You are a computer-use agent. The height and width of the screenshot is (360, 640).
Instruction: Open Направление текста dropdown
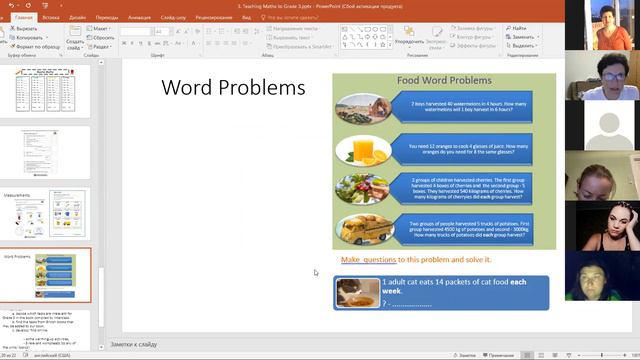click(293, 29)
